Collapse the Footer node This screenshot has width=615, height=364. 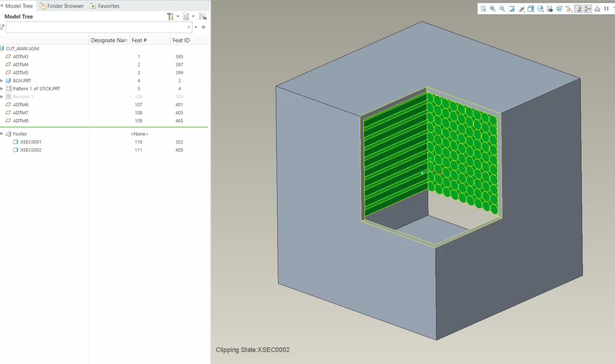[2, 134]
